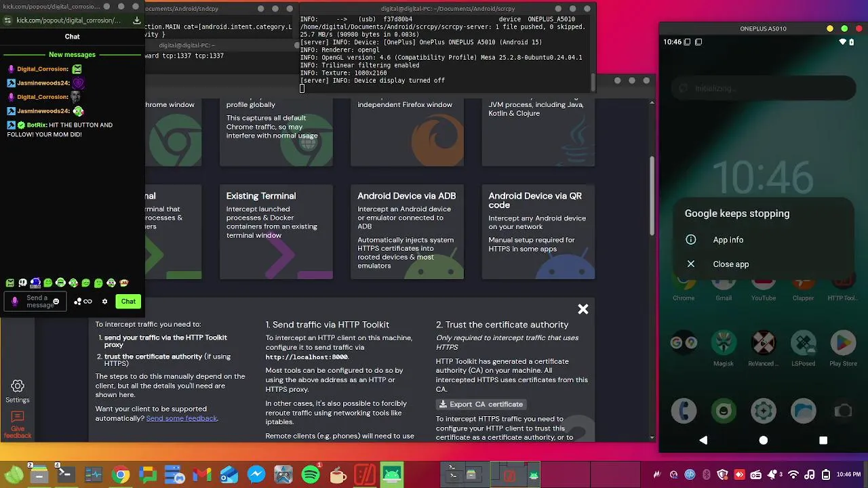Open the Magisk app on the phone
The width and height of the screenshot is (868, 488).
(x=724, y=348)
